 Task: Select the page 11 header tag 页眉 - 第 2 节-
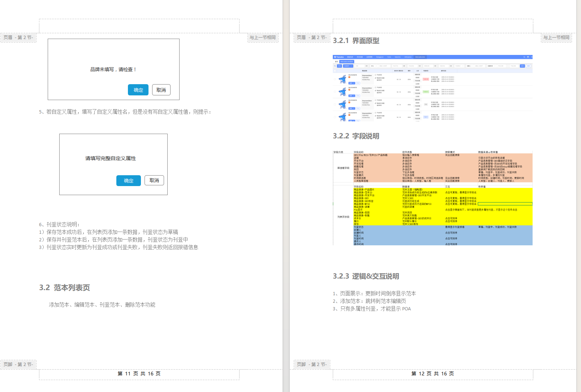click(18, 38)
